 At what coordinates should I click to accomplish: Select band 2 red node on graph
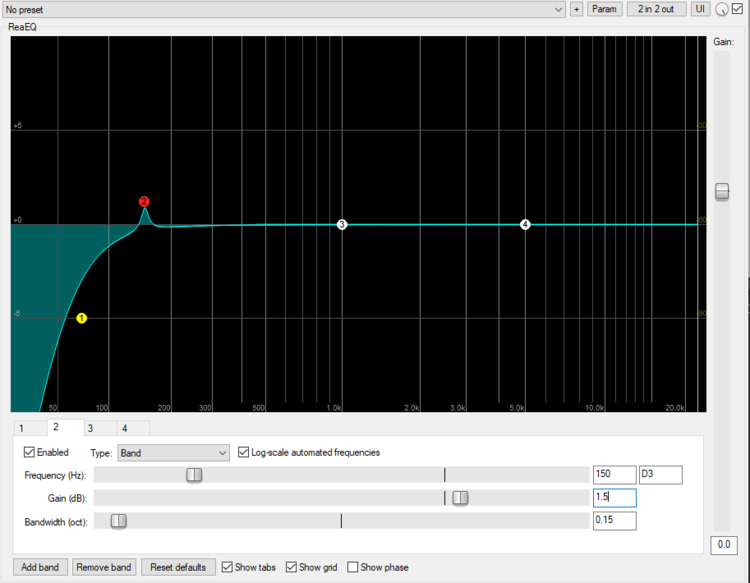tap(144, 201)
